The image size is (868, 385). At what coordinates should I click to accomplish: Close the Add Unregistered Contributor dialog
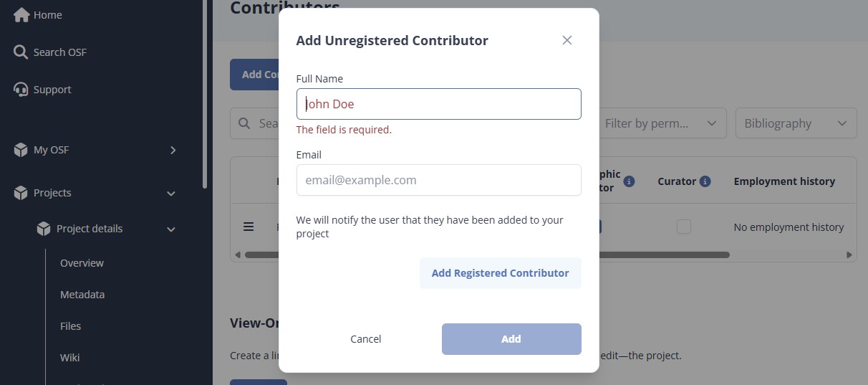pos(567,40)
